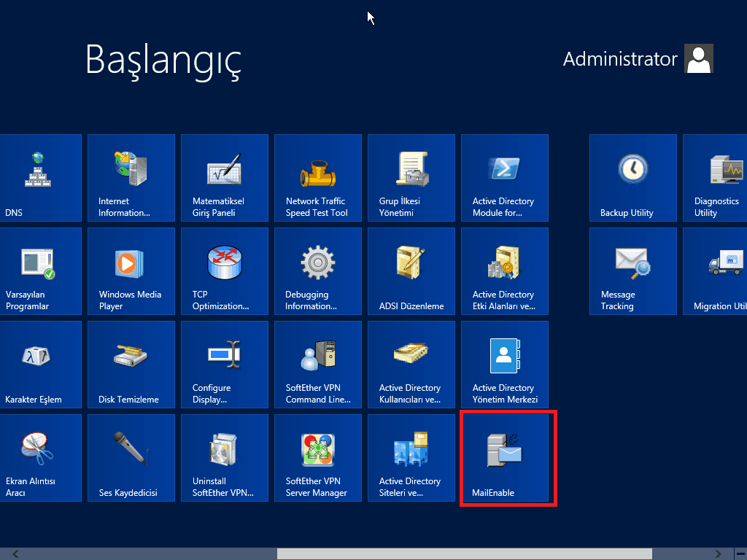The height and width of the screenshot is (560, 747).
Task: Click the horizontal scrollbar thumb
Action: [464, 554]
